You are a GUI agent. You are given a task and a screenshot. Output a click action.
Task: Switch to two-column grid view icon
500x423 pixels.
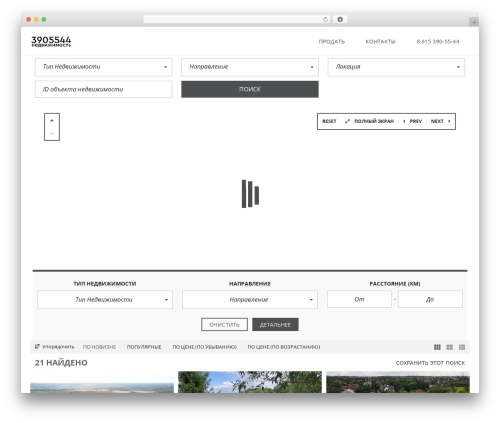point(450,347)
